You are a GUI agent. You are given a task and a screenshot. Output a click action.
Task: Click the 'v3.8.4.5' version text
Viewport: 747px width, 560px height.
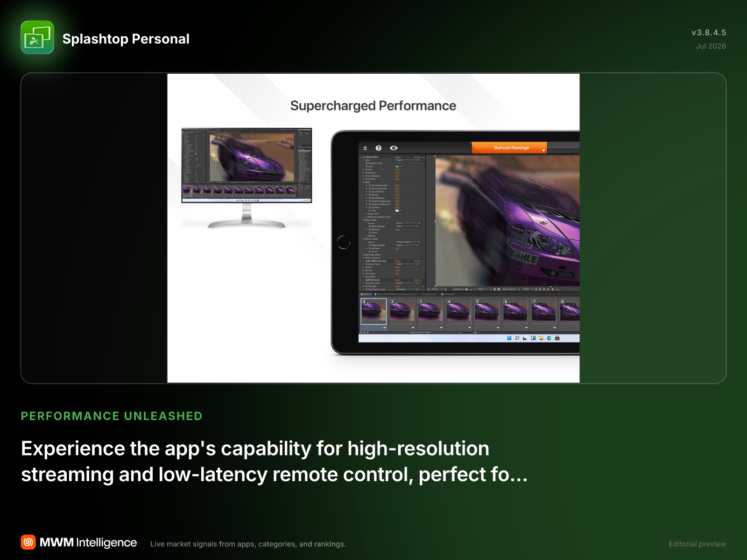point(709,32)
